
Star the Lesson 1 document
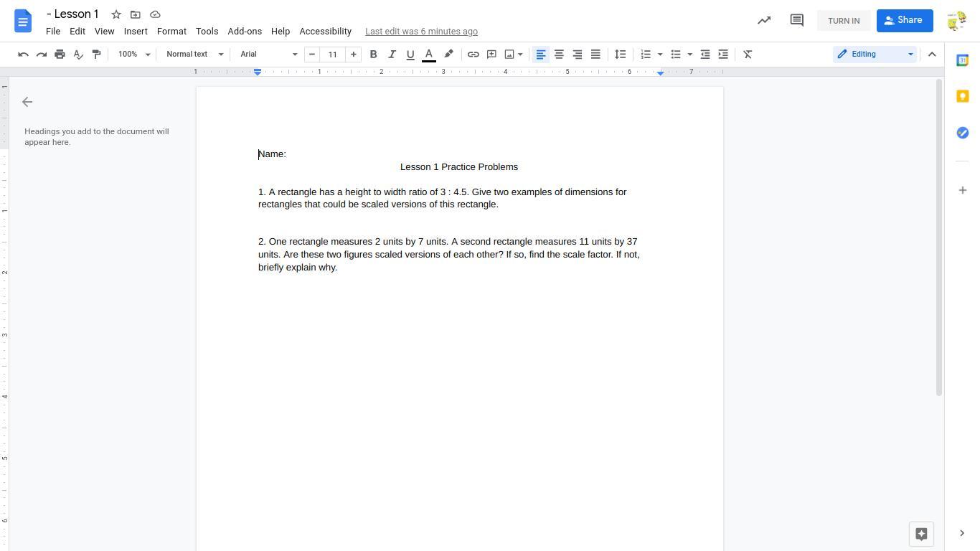coord(116,14)
